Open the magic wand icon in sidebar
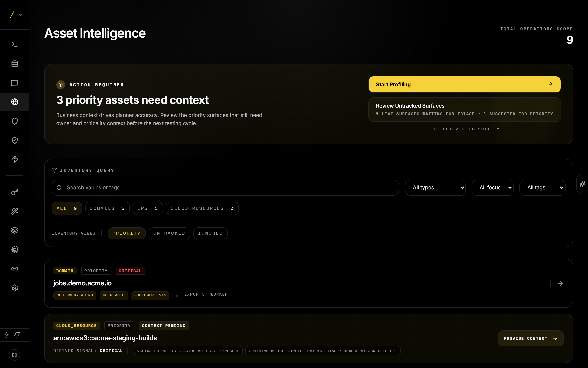The image size is (588, 368). (14, 211)
